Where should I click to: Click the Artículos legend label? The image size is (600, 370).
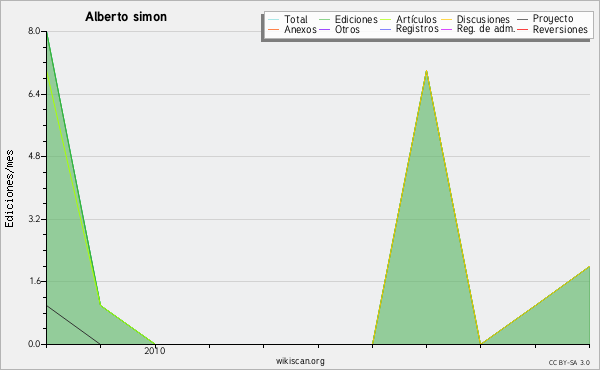click(416, 19)
